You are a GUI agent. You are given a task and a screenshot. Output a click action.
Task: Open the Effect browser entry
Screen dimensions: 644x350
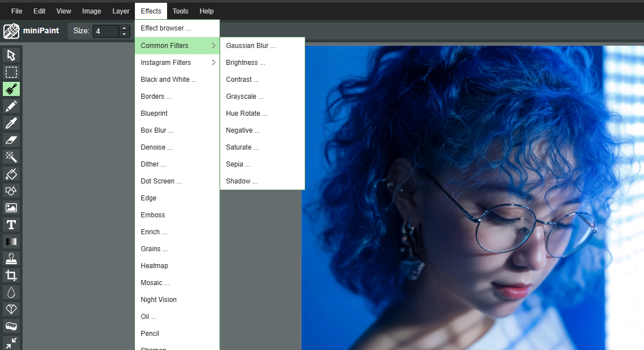pos(166,28)
